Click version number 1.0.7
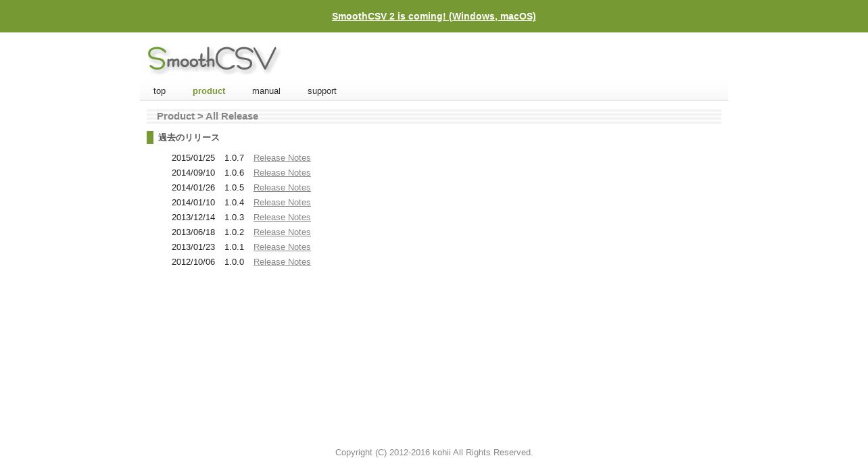This screenshot has width=868, height=458. [234, 158]
